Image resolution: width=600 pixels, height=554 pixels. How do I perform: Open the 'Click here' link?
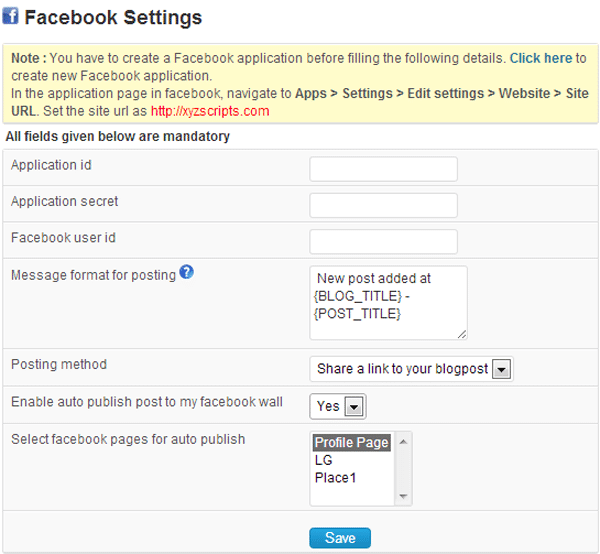coord(541,58)
